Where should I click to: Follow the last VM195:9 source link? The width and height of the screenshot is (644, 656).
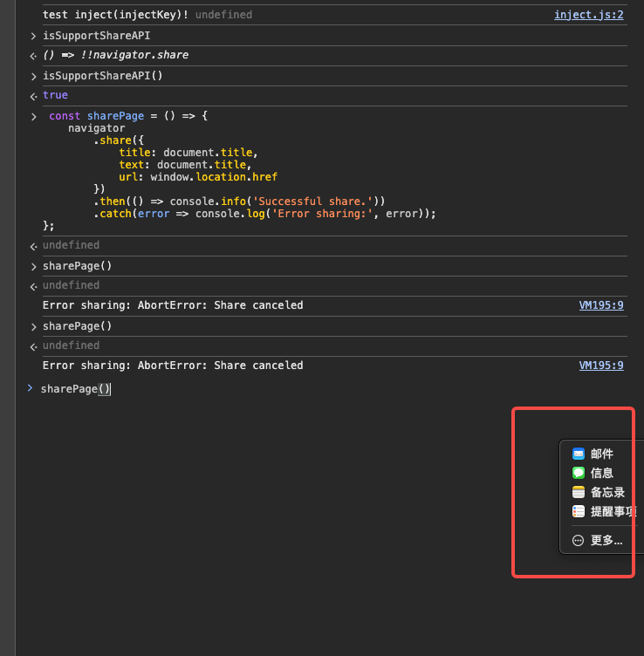pyautogui.click(x=601, y=366)
